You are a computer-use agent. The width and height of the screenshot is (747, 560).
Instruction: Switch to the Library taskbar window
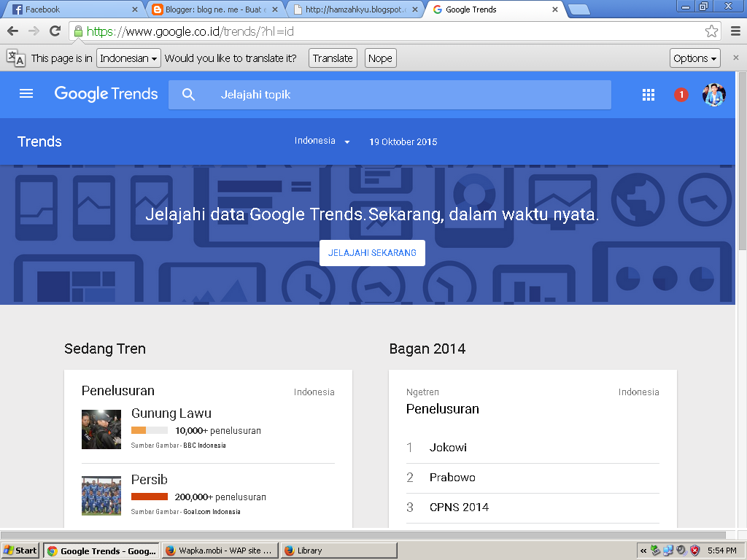tap(338, 551)
